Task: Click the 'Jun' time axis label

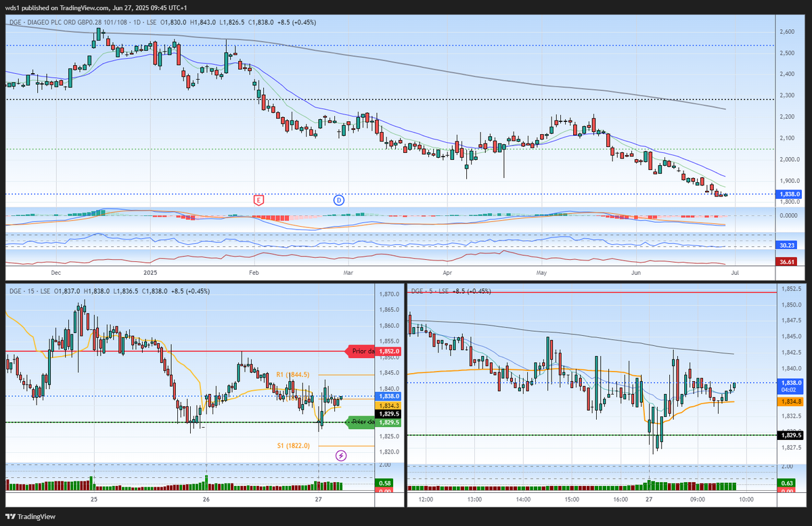Action: click(x=637, y=272)
